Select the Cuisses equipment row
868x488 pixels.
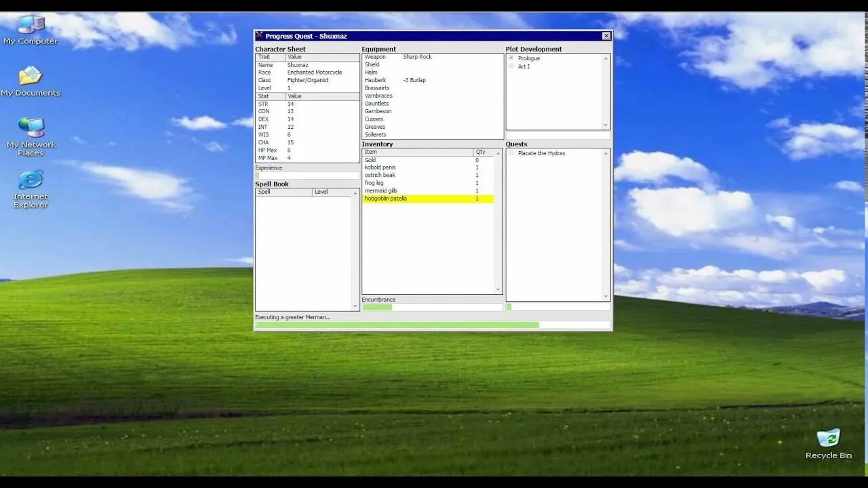(x=433, y=119)
